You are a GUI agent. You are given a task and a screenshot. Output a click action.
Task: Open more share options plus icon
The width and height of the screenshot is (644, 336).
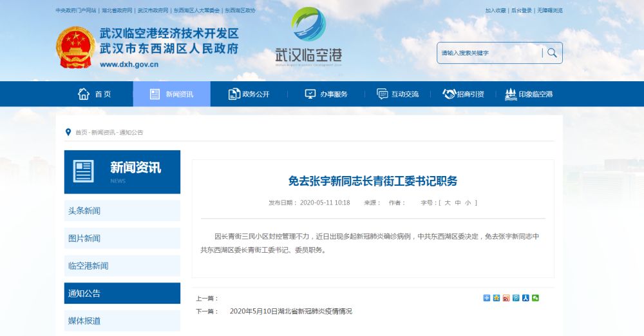[x=487, y=298]
